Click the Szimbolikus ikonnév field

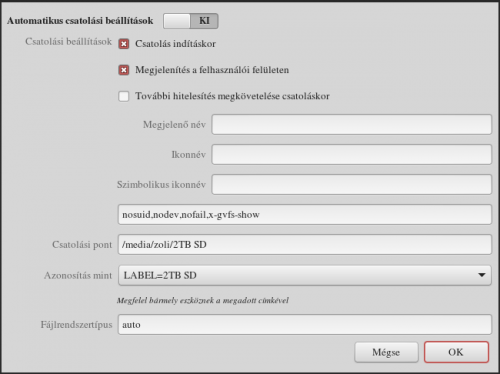click(x=352, y=184)
